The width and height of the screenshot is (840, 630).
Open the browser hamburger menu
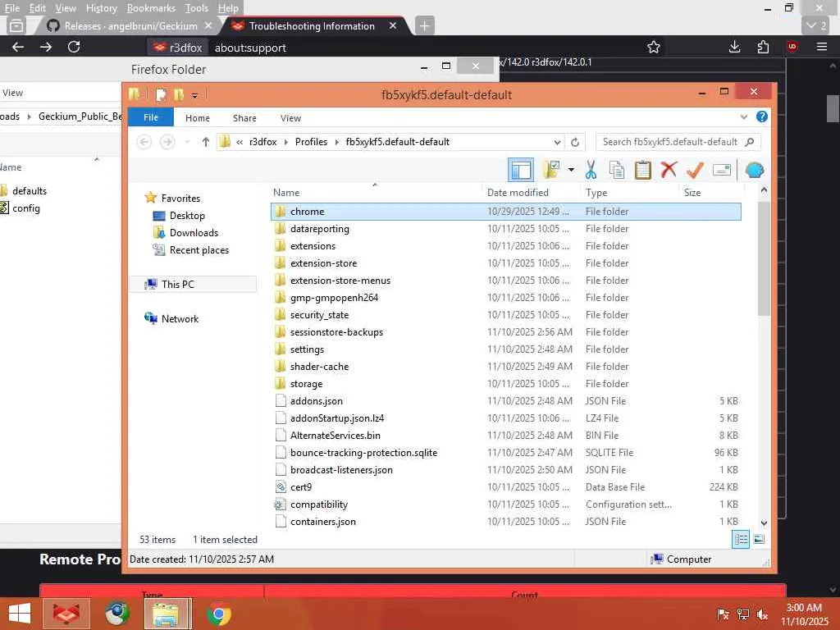point(822,47)
